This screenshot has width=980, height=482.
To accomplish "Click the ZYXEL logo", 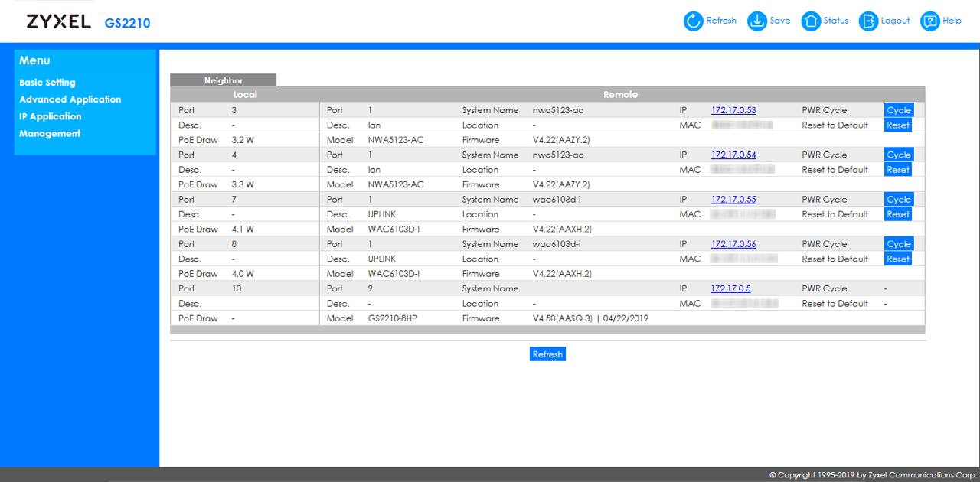I will 59,22.
